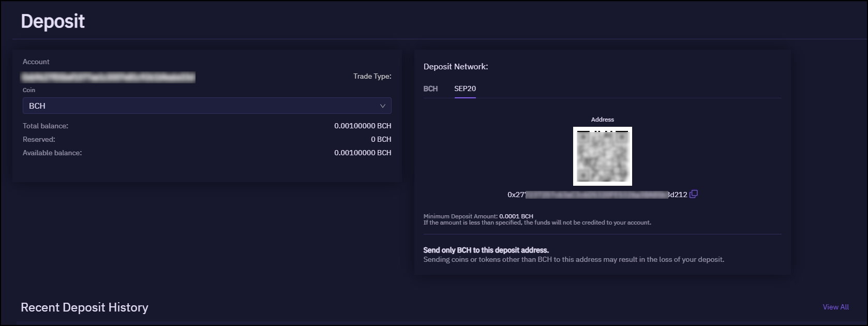The height and width of the screenshot is (326, 868).
Task: Click the Reserved label
Action: pos(39,139)
